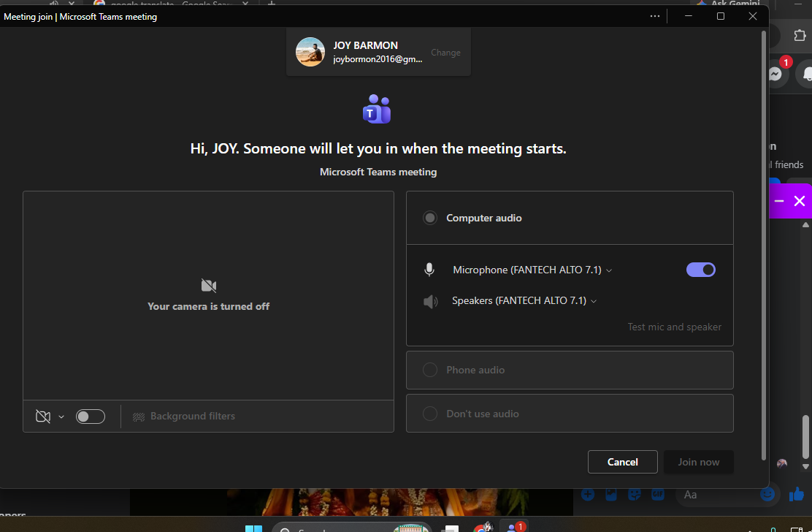Open the Windows Start button
Image resolution: width=812 pixels, height=532 pixels.
(254, 528)
